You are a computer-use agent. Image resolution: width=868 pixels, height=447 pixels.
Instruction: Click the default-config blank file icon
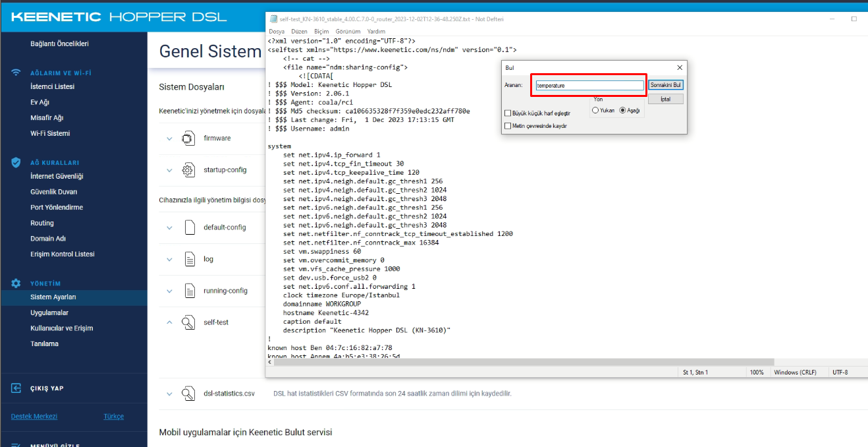tap(190, 227)
